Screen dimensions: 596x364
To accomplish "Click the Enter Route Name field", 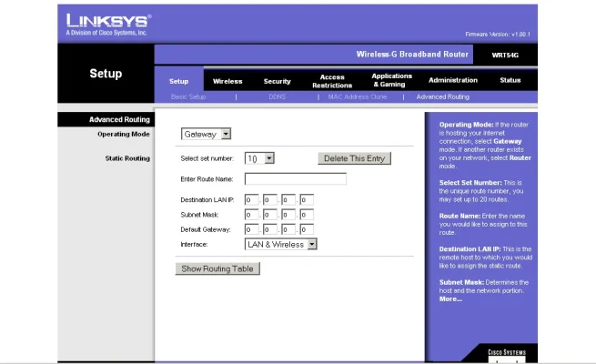I will pyautogui.click(x=295, y=179).
